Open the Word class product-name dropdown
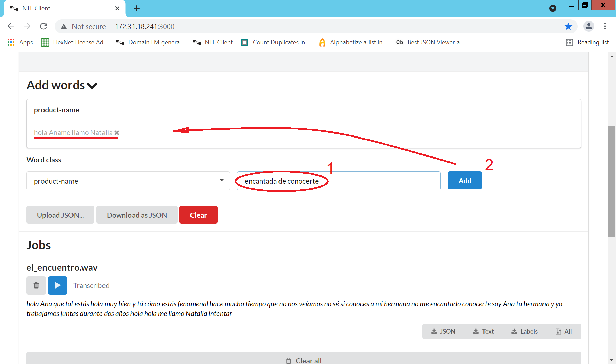This screenshot has width=616, height=364. pos(128,181)
